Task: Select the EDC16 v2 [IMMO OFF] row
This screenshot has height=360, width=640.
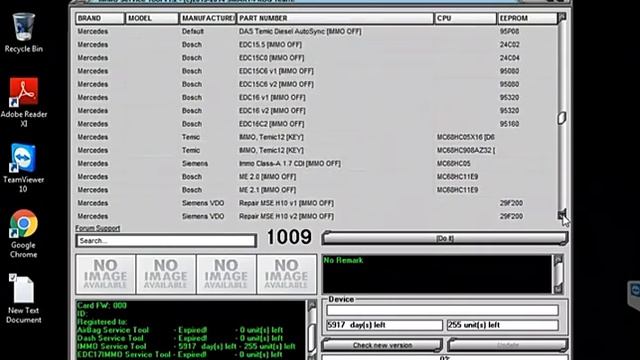Action: tap(316, 111)
